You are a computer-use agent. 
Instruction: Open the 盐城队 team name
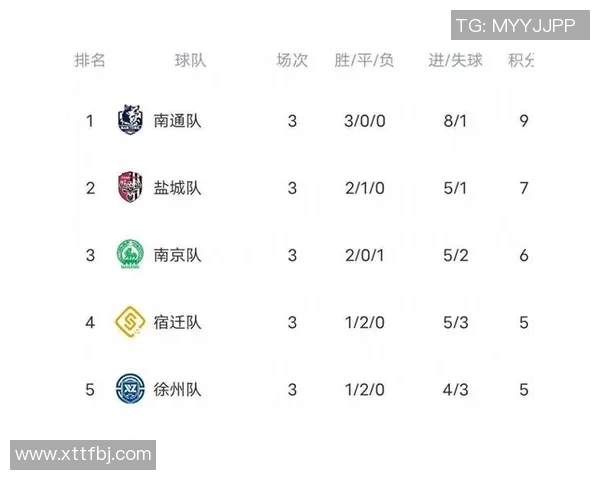[177, 188]
